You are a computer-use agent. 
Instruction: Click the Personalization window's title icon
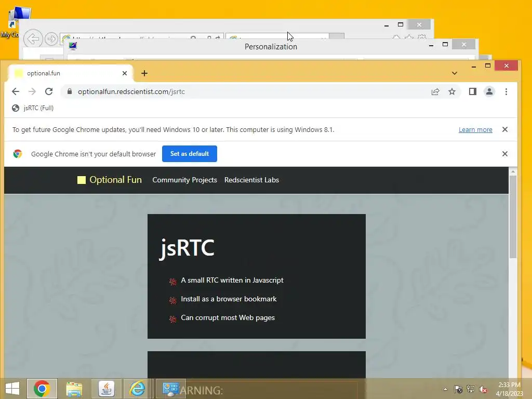pos(73,46)
